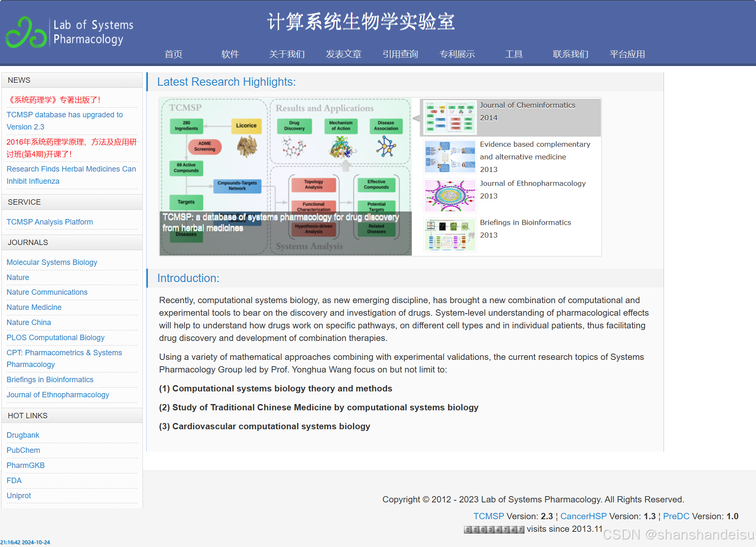
Task: Open the Drugbank hot link
Action: (23, 435)
